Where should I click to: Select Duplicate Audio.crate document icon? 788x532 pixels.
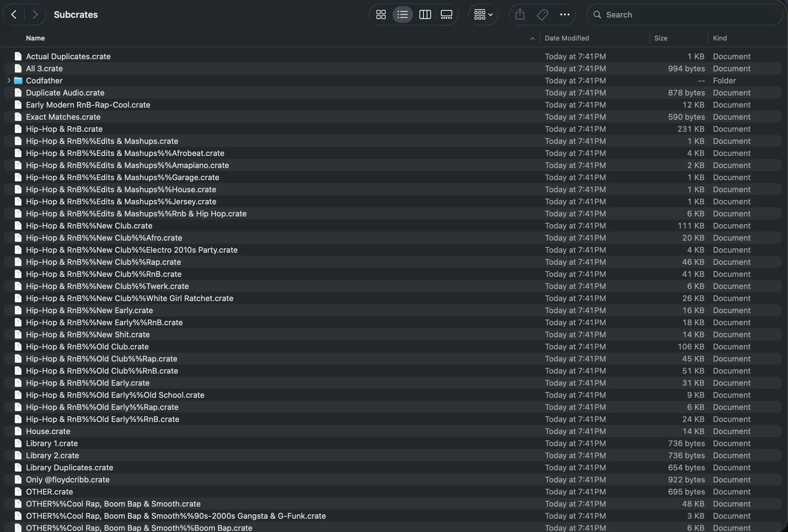coord(18,92)
